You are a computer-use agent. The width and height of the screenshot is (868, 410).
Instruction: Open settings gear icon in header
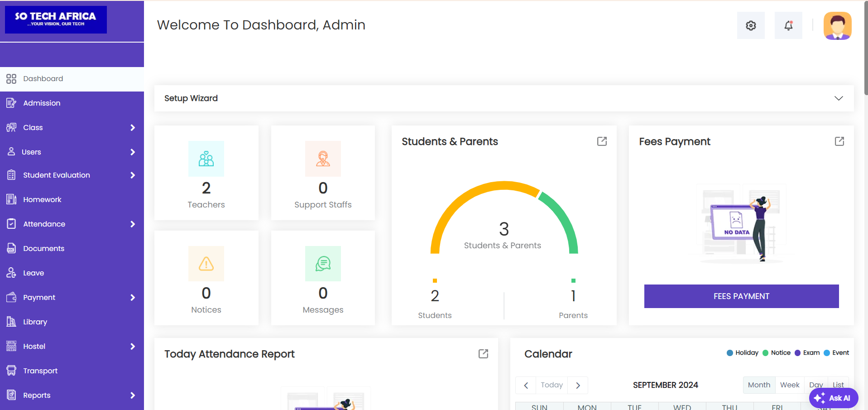[751, 25]
